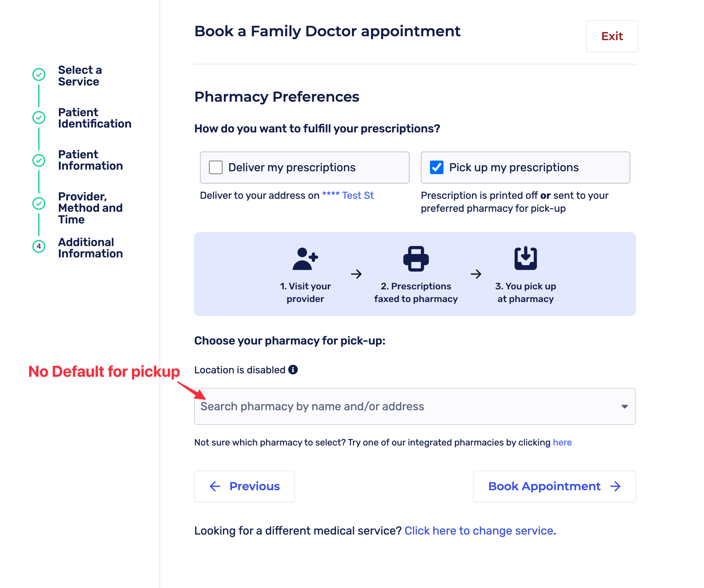The width and height of the screenshot is (704, 588).
Task: Go to Provider, Method and Time step
Action: coord(90,208)
